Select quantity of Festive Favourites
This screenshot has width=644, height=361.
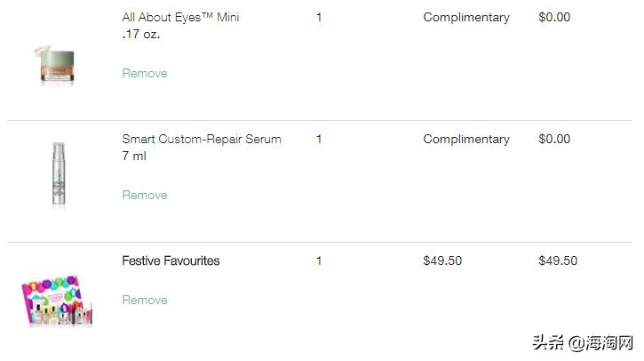tap(319, 261)
